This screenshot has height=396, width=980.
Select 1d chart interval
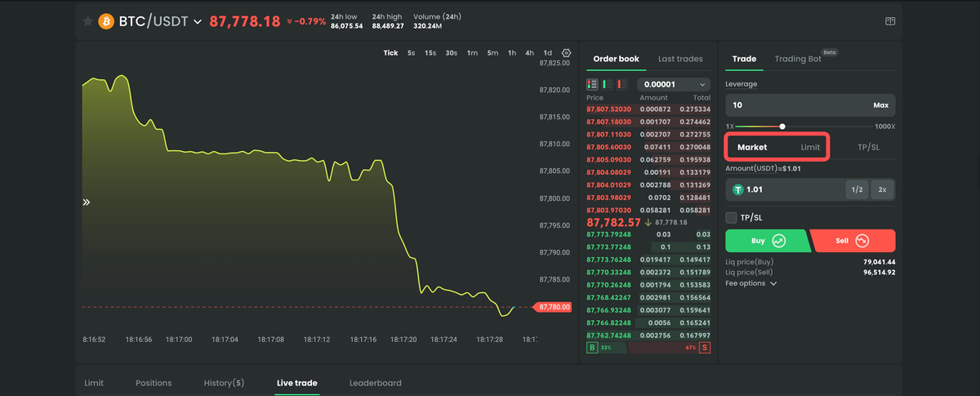pyautogui.click(x=548, y=53)
